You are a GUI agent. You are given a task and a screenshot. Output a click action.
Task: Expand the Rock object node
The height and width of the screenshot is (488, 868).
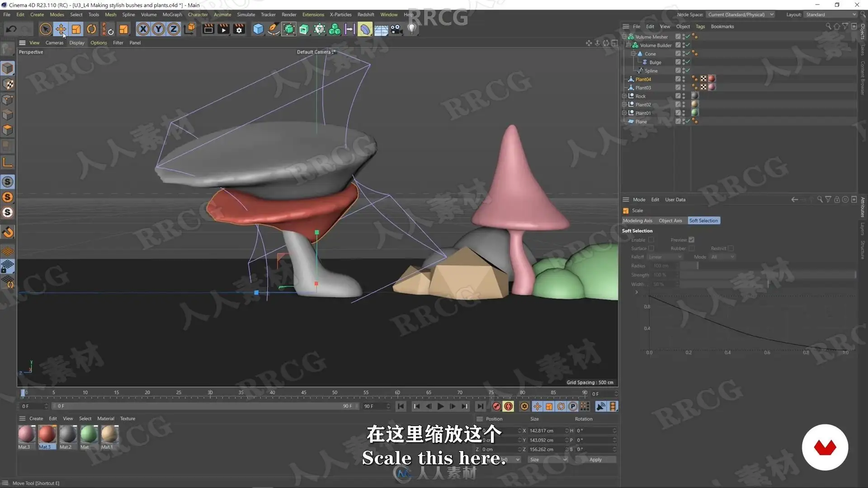pyautogui.click(x=624, y=96)
